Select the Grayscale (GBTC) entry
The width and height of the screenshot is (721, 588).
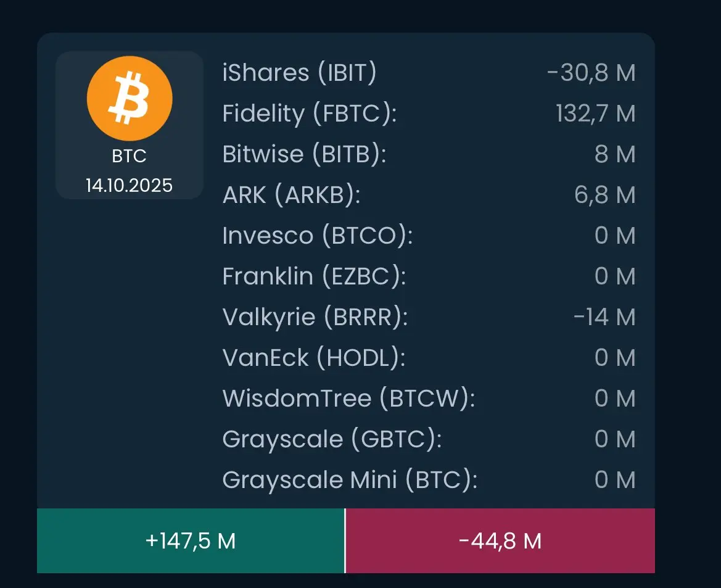[x=332, y=439]
